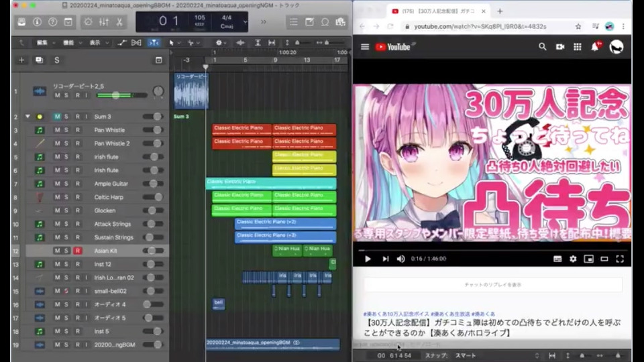
Task: Click the highlighted Catch Playhead button
Action: pos(154,42)
